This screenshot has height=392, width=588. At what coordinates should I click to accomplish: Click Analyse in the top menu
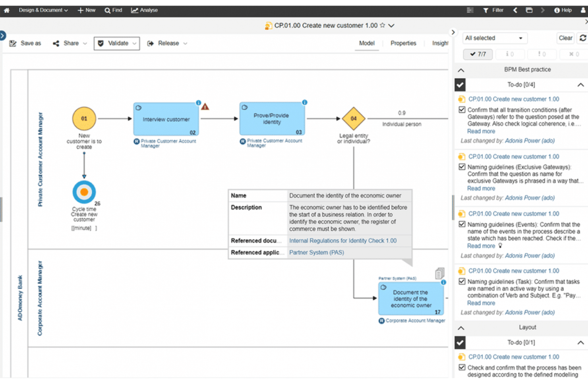pos(145,10)
